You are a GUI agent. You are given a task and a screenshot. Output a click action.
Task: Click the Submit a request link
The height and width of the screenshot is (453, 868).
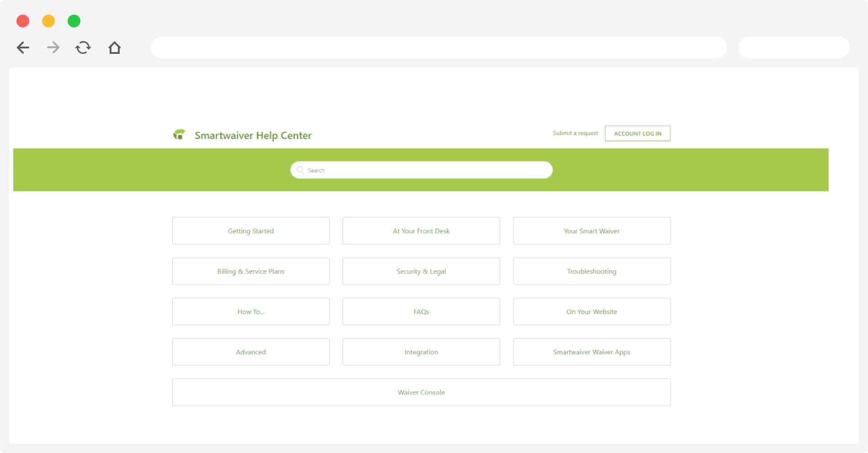pyautogui.click(x=575, y=133)
